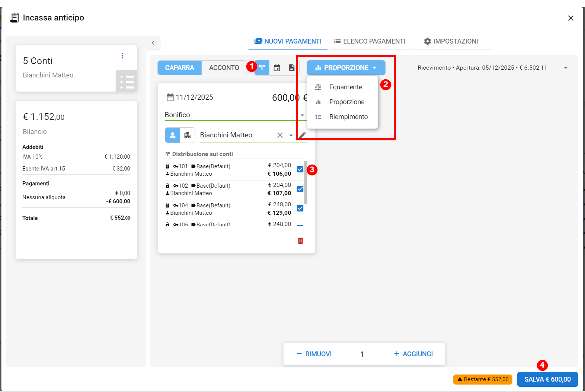
Task: Switch to Elenco Pagamenti tab
Action: (x=370, y=41)
